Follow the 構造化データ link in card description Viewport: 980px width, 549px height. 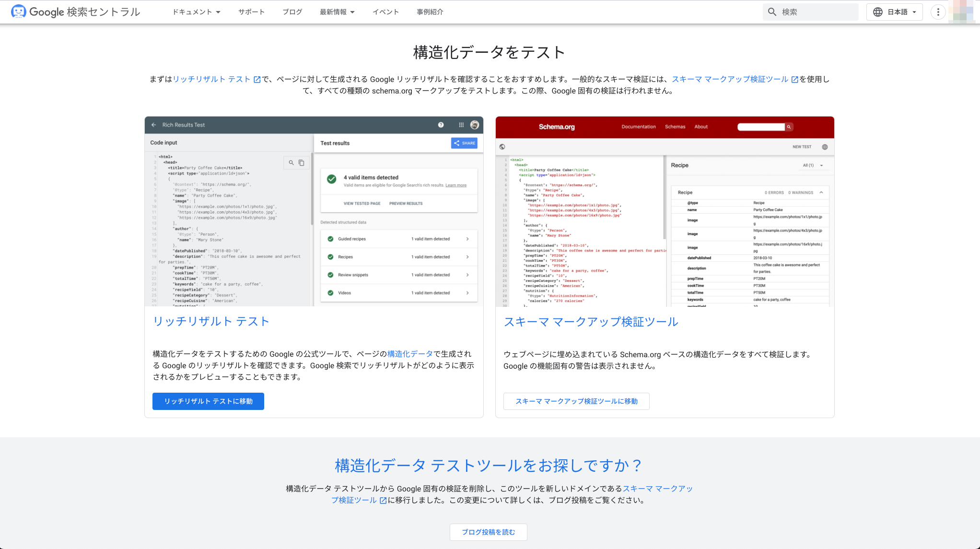[x=410, y=354]
